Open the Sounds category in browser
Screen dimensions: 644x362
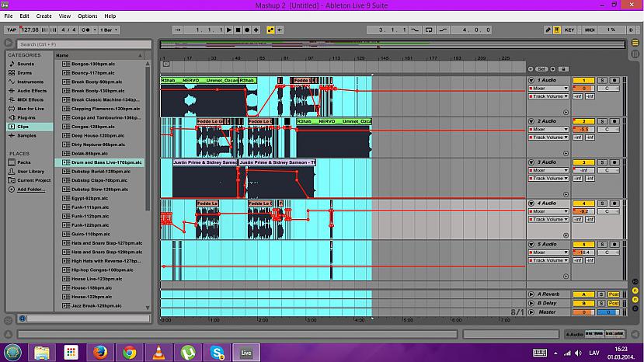pyautogui.click(x=26, y=64)
